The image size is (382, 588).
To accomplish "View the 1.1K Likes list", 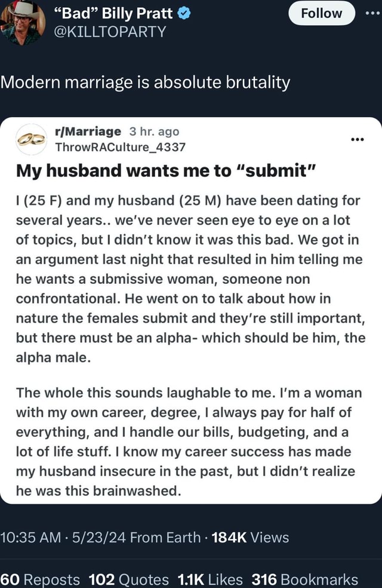I will pyautogui.click(x=210, y=579).
